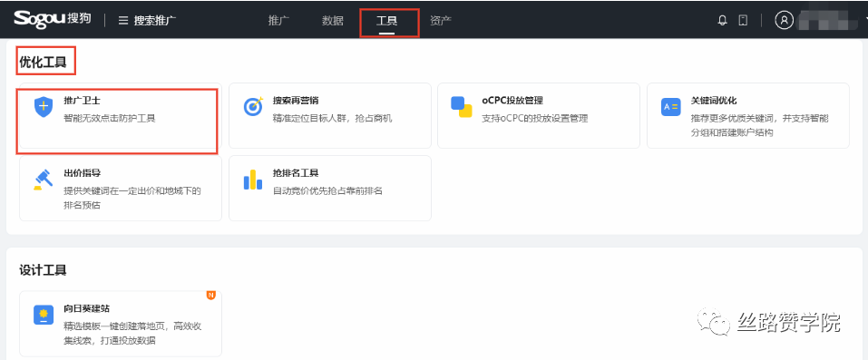Click the 向日葵建站 description text
The height and width of the screenshot is (360, 868).
[x=132, y=334]
